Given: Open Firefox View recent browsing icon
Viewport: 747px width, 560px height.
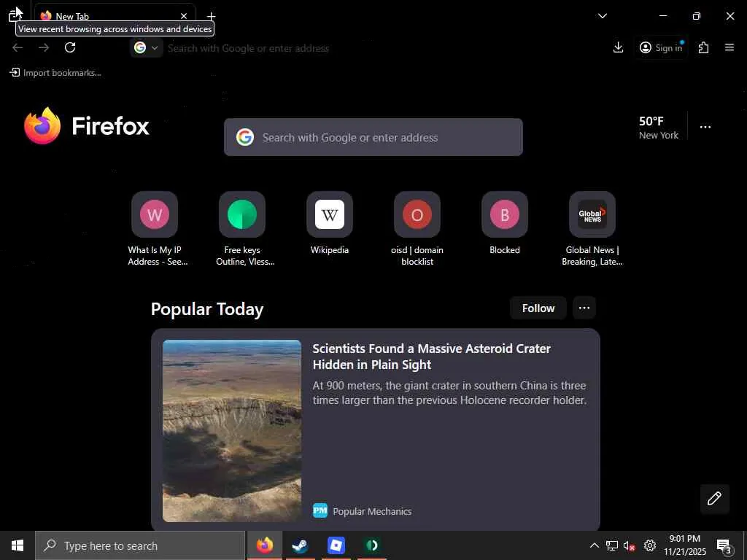Looking at the screenshot, I should 15,15.
